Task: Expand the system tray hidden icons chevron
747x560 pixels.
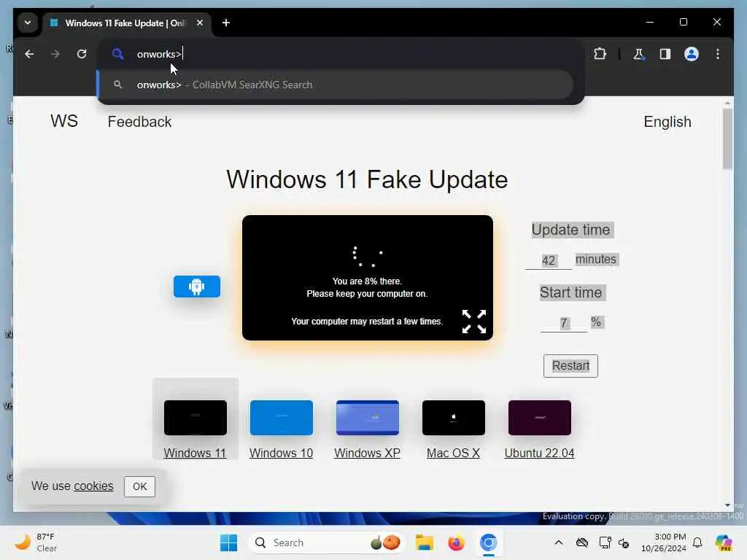Action: [559, 542]
